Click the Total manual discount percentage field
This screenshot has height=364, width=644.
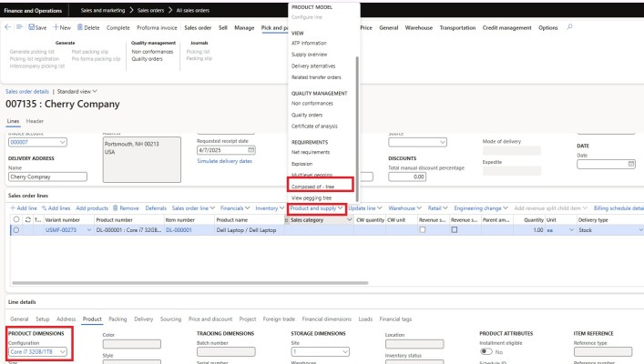click(x=420, y=177)
